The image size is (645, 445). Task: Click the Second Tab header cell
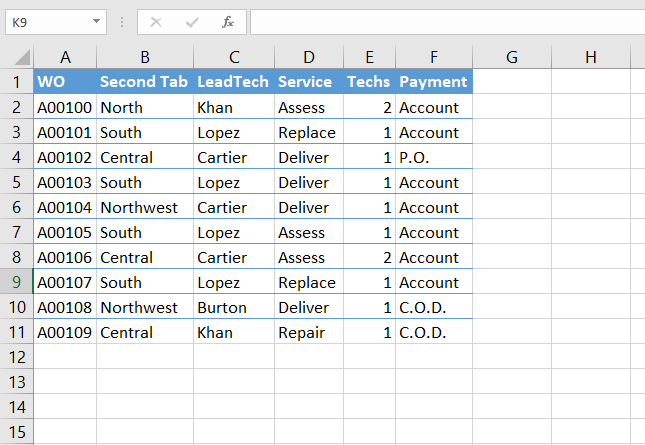145,81
